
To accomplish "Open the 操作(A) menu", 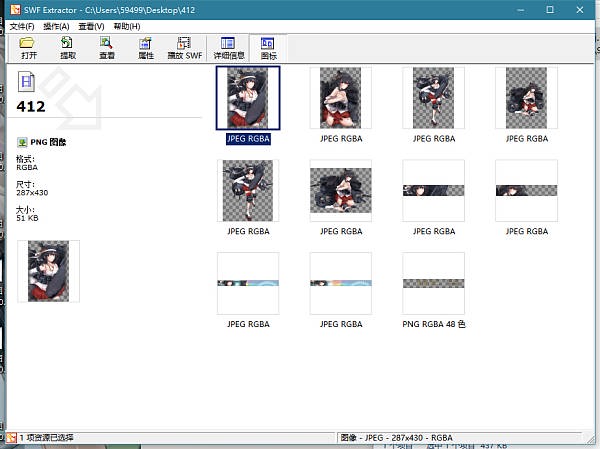I will pyautogui.click(x=56, y=26).
